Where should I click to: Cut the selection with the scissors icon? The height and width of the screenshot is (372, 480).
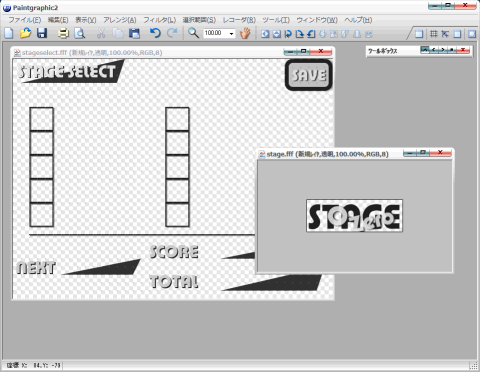click(101, 33)
